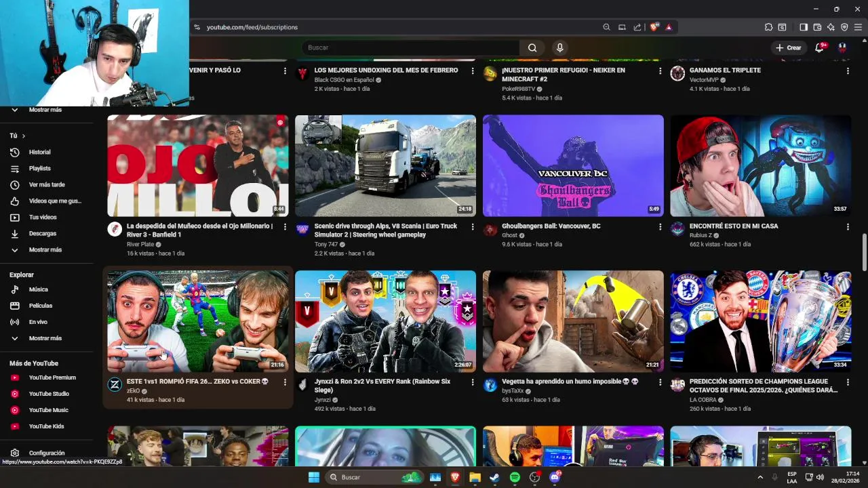Click the share icon in address bar
Viewport: 868px width, 488px height.
pos(637,27)
